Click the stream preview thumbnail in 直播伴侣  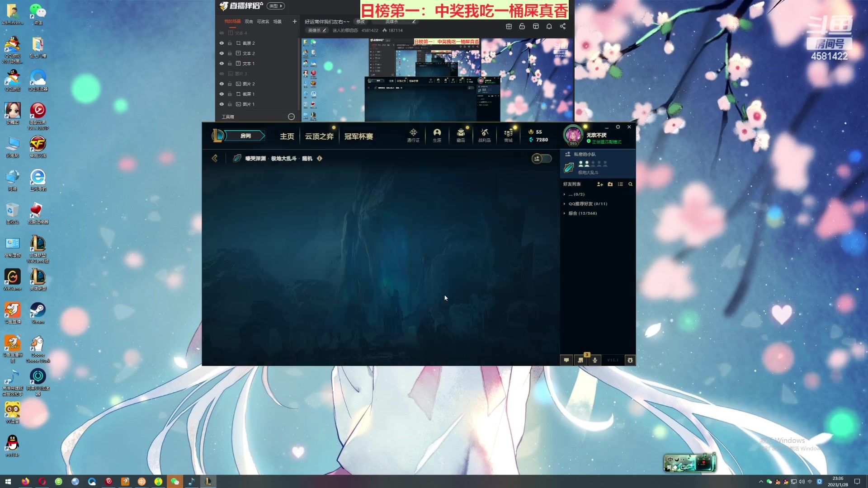438,80
